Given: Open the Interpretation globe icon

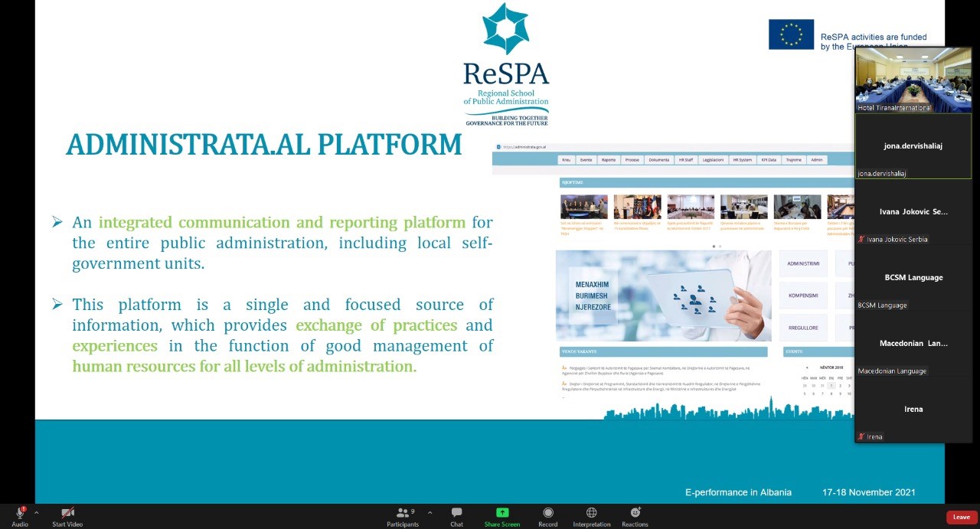Looking at the screenshot, I should [591, 513].
